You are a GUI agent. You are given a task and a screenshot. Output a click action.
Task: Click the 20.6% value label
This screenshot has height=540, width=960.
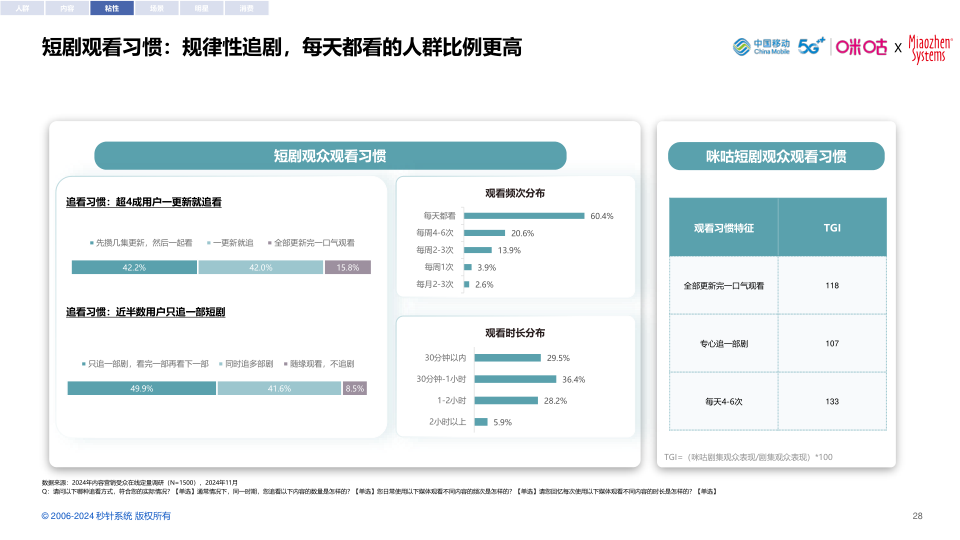coord(522,233)
